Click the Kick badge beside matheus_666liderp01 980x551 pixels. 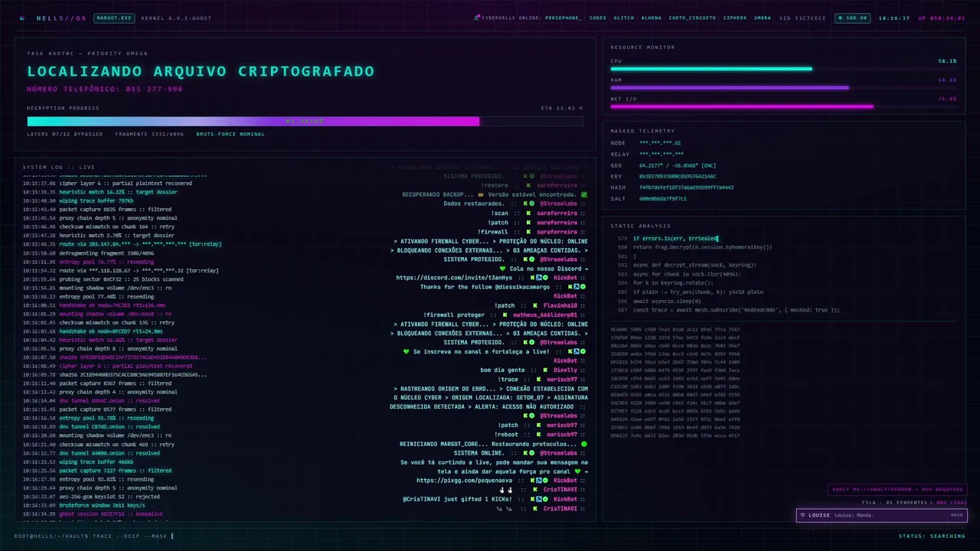[x=505, y=315]
